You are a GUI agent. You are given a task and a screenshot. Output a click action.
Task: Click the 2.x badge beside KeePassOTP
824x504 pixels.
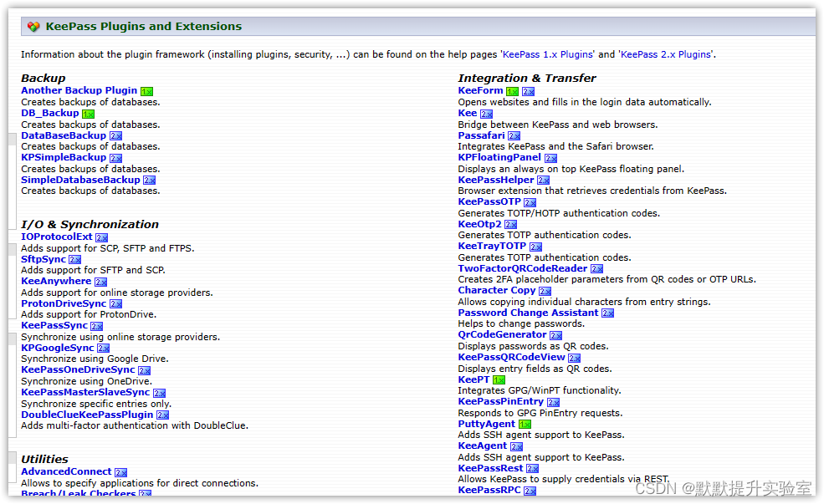530,202
